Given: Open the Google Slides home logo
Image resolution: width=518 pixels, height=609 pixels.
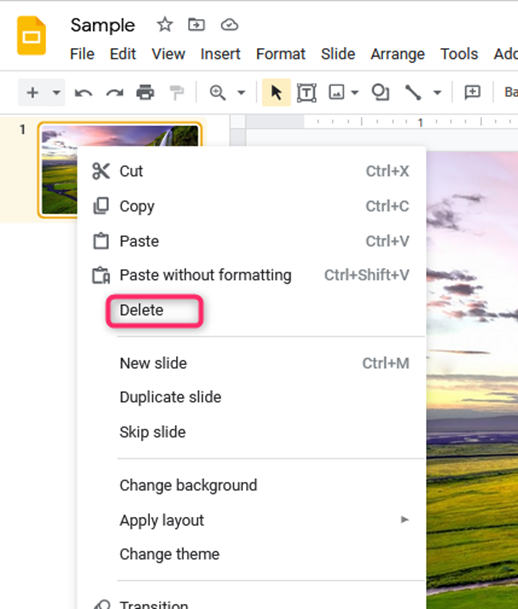Looking at the screenshot, I should [x=31, y=36].
